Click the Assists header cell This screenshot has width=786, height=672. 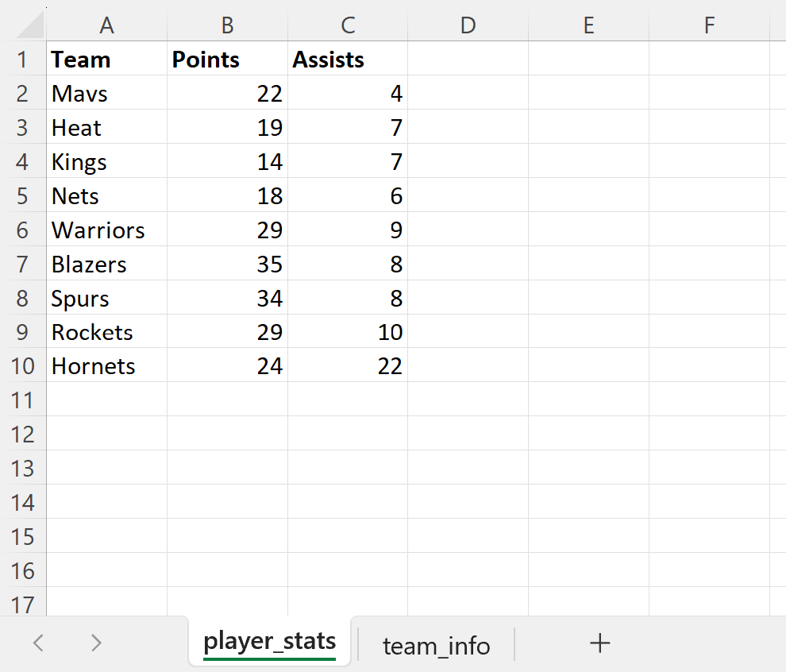tap(348, 59)
